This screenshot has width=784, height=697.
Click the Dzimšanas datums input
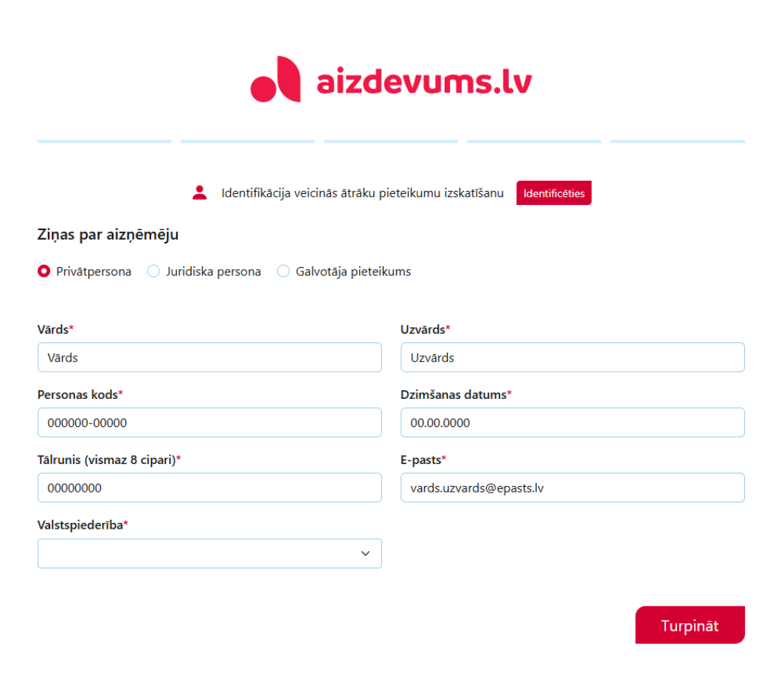coord(572,423)
